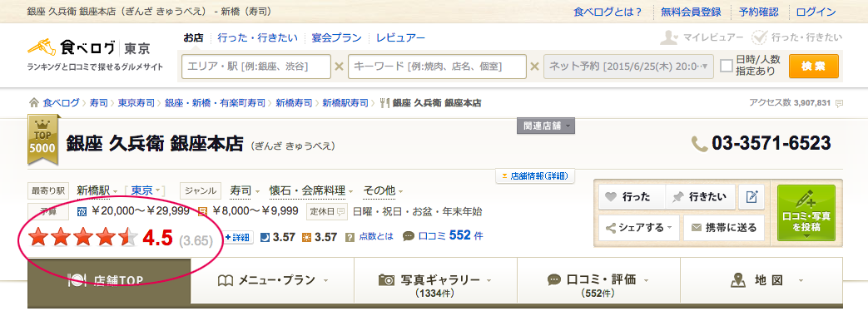Open the 地図 tab

click(761, 280)
